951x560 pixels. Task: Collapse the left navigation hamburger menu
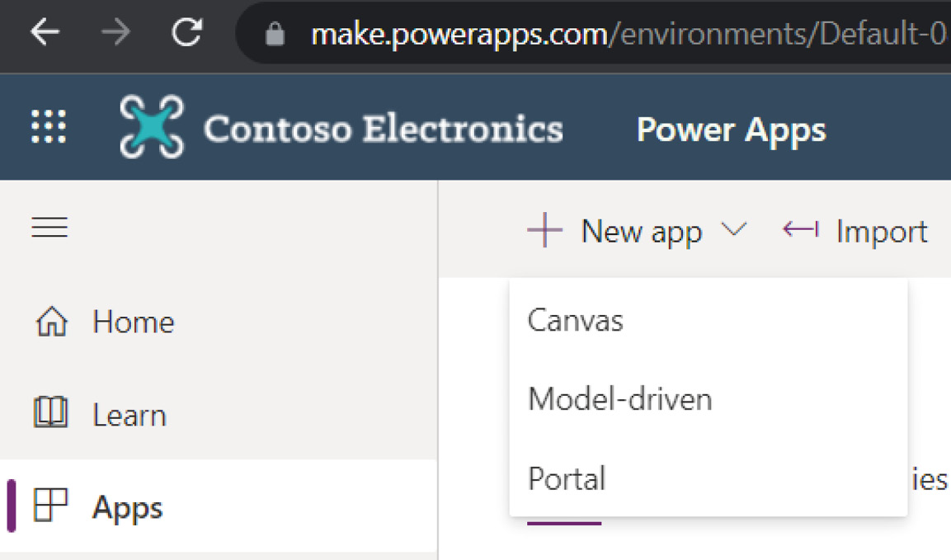point(49,228)
